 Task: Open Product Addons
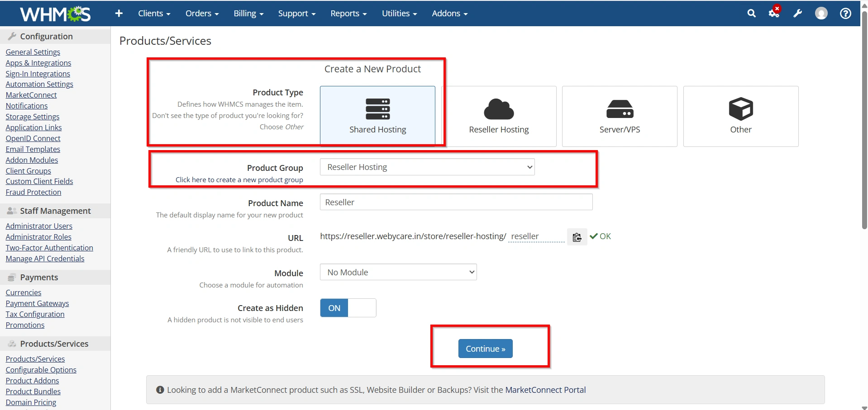tap(33, 381)
